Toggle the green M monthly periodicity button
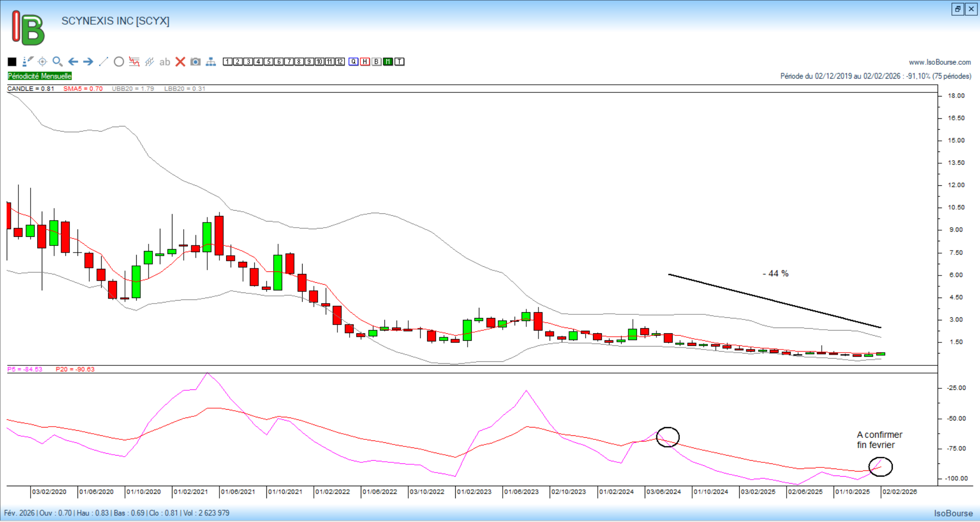The height and width of the screenshot is (522, 980). point(388,62)
